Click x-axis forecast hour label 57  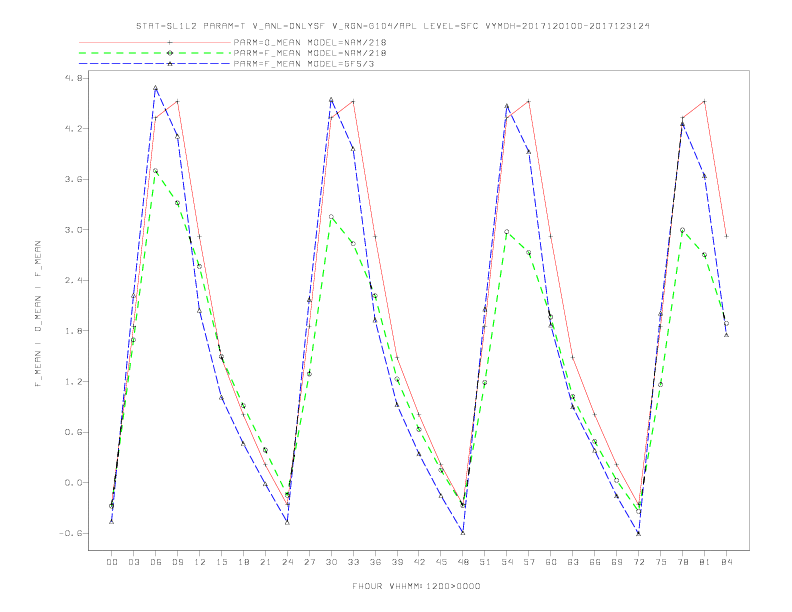(529, 562)
